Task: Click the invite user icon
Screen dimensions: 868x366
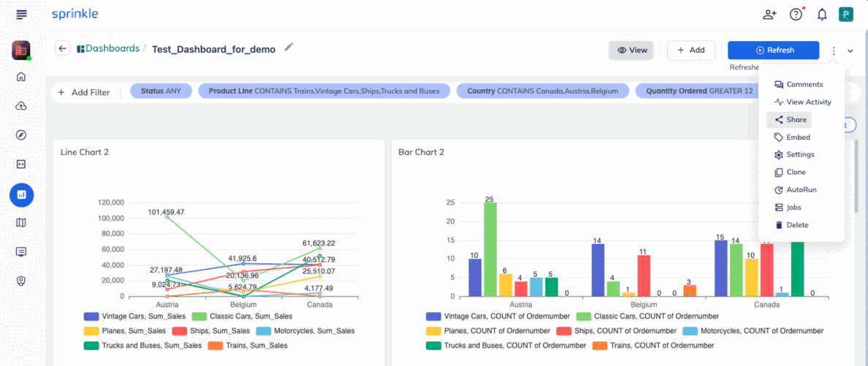Action: [769, 15]
